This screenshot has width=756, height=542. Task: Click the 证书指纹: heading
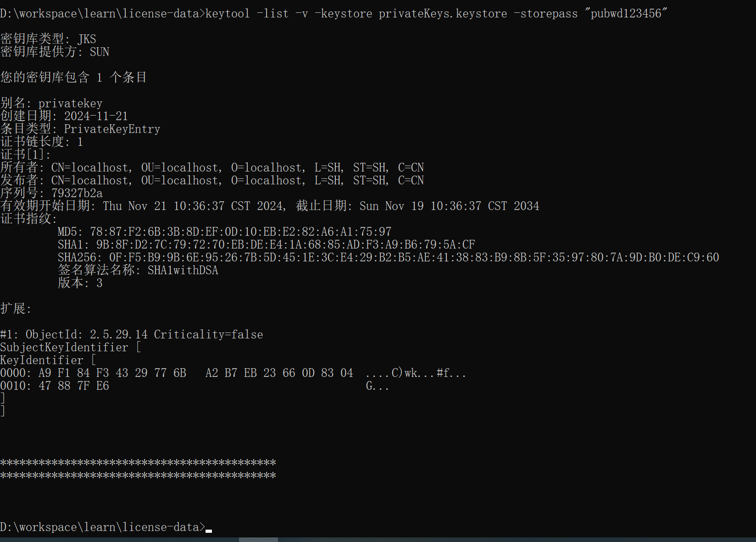(28, 219)
